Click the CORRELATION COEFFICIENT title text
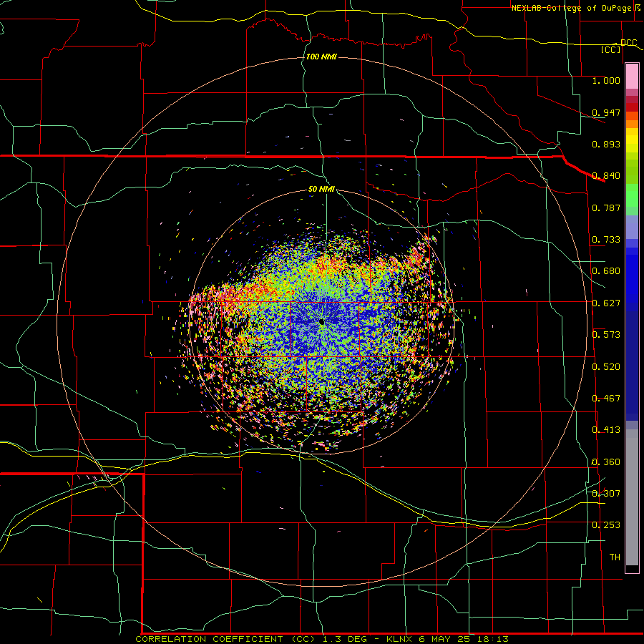Image resolution: width=644 pixels, height=644 pixels. tap(209, 639)
